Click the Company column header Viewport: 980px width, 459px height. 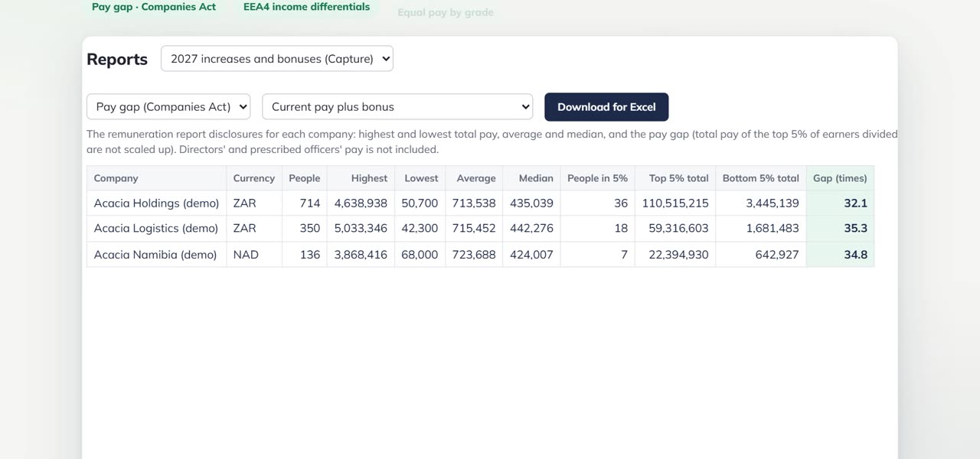[156, 178]
